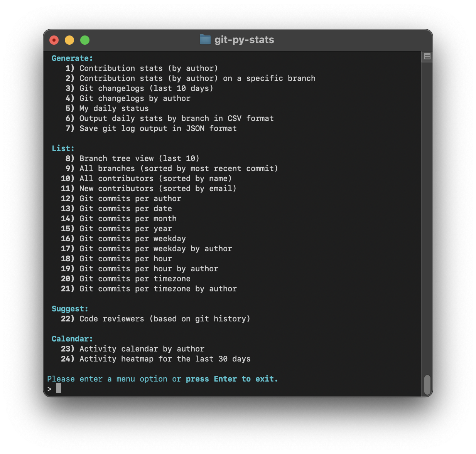Click the folder icon beside git-py-stats title

click(x=205, y=40)
